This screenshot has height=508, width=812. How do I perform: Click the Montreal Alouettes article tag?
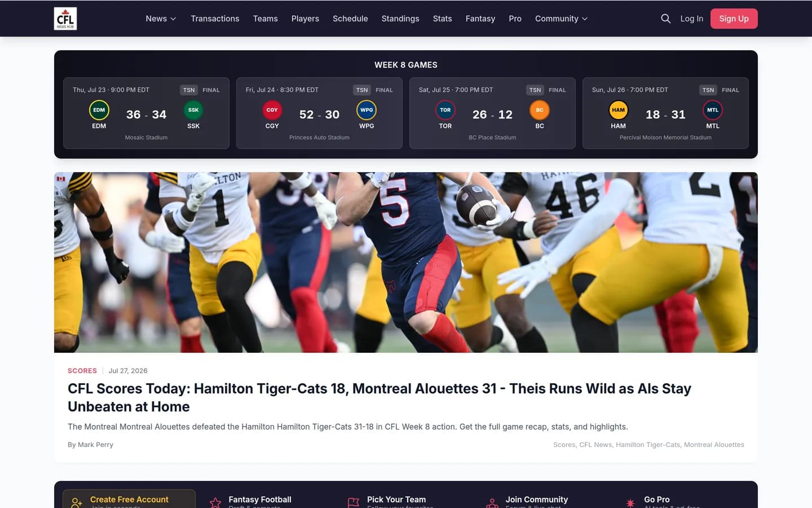pos(714,445)
